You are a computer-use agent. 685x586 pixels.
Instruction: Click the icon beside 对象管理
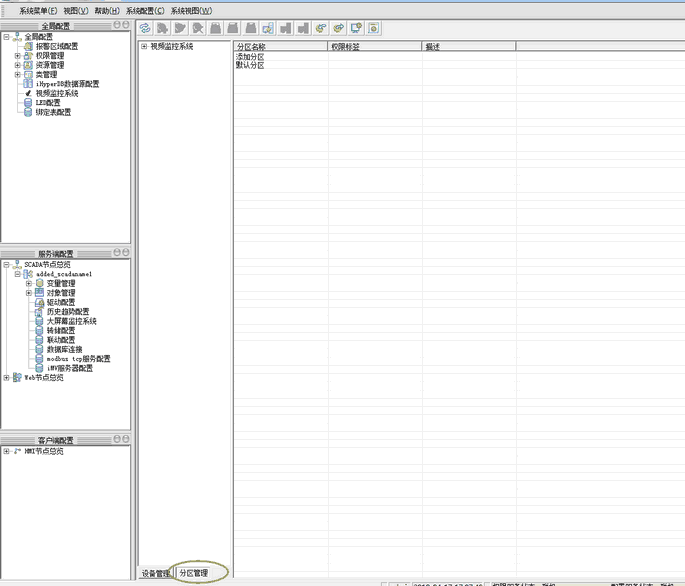point(39,293)
